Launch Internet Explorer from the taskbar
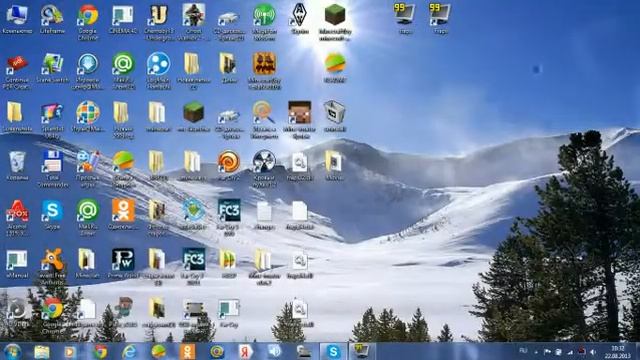640x360 pixels. tap(129, 351)
